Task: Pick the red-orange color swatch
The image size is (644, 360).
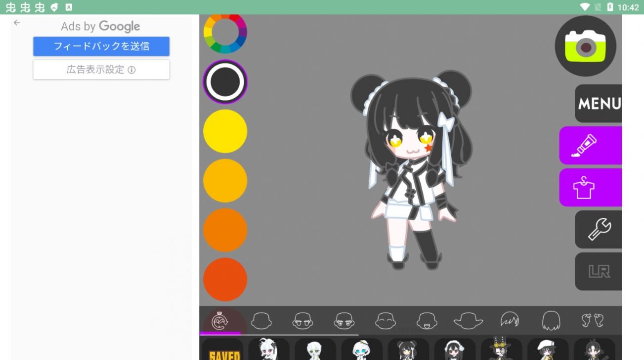Action: [225, 280]
